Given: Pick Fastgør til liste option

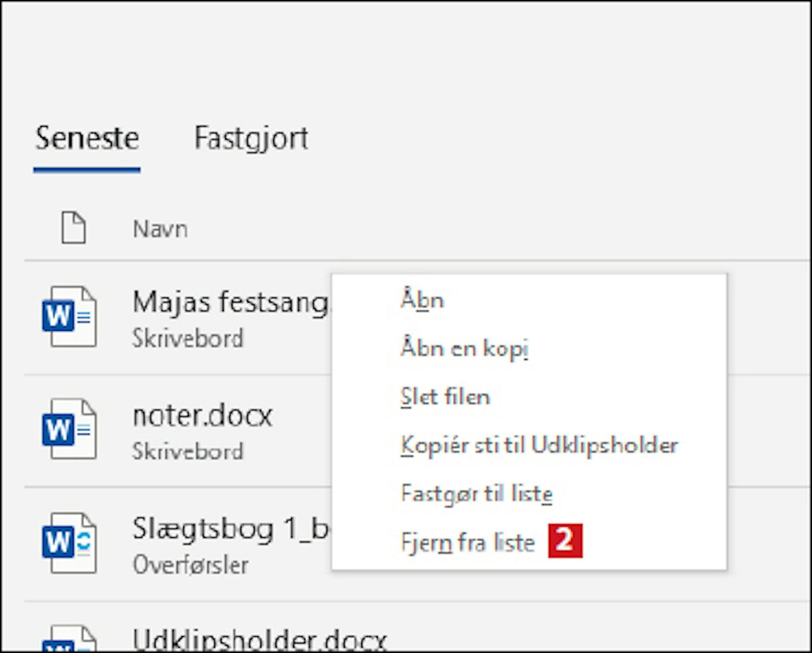Looking at the screenshot, I should pyautogui.click(x=476, y=493).
